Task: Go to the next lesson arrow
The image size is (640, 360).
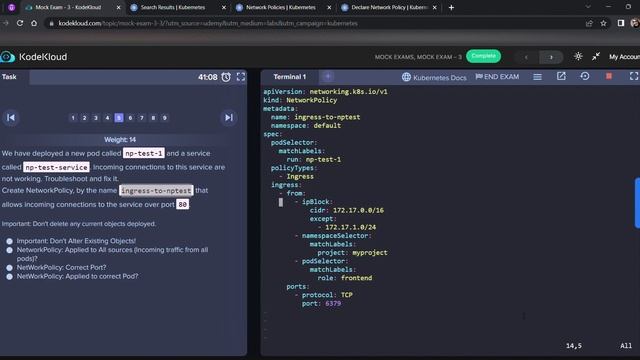Action: tap(551, 57)
